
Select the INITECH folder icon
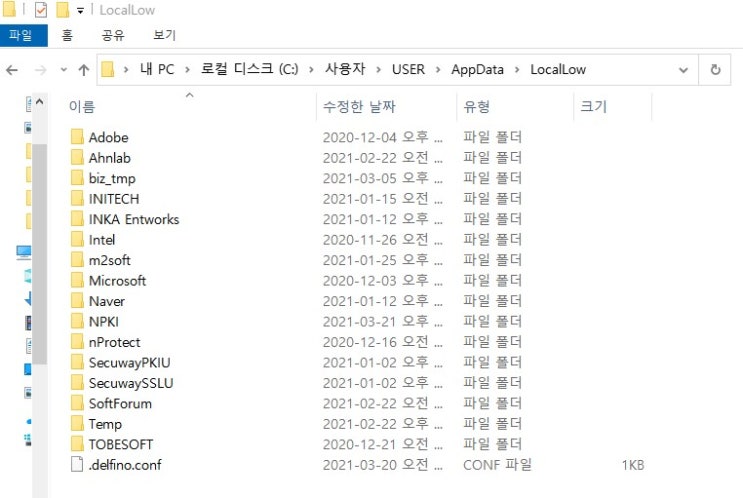(77, 198)
